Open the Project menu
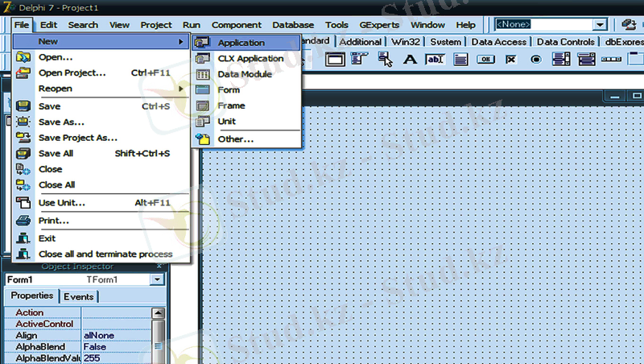The image size is (644, 364). click(155, 25)
